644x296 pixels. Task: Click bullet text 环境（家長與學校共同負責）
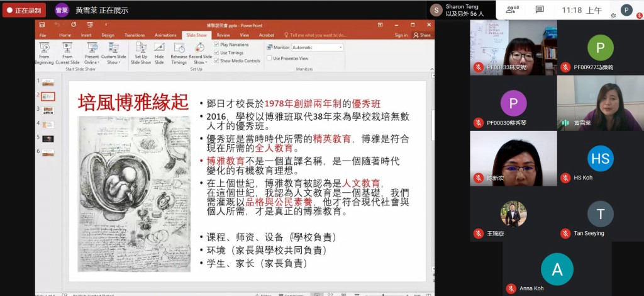tap(267, 250)
